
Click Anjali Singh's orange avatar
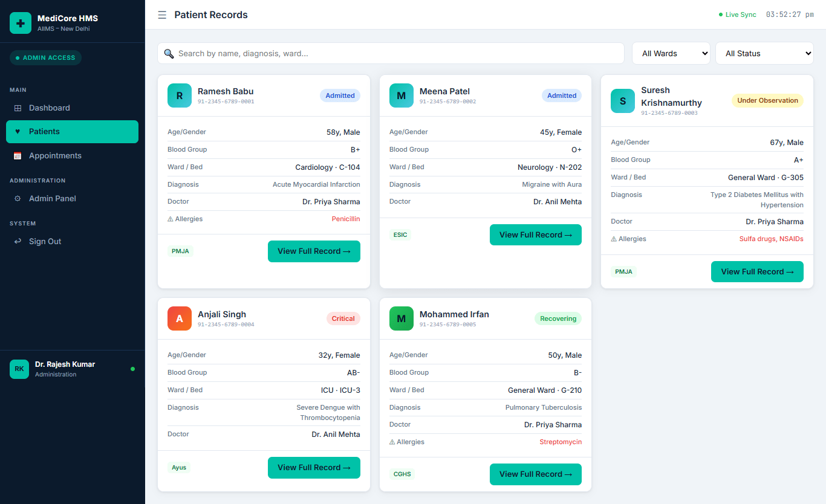point(180,318)
